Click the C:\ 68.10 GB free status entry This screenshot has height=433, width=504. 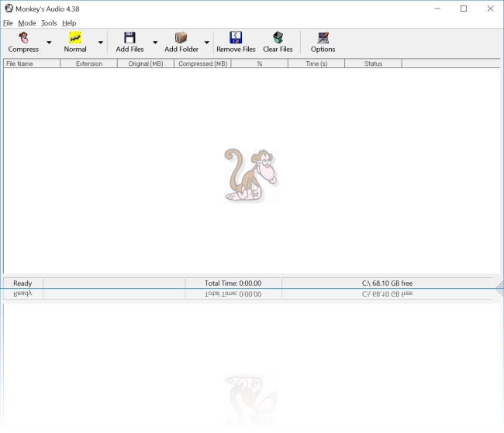tap(387, 283)
